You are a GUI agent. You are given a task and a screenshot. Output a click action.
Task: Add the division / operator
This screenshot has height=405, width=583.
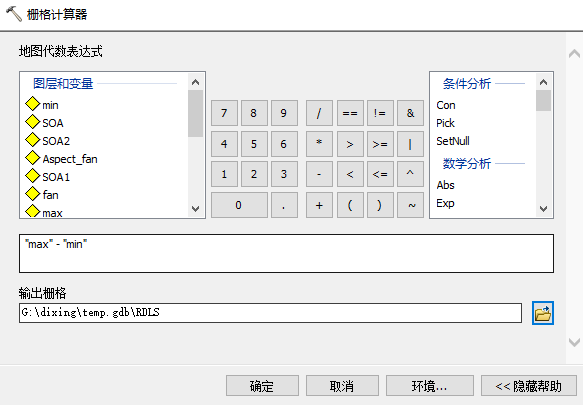click(x=319, y=113)
